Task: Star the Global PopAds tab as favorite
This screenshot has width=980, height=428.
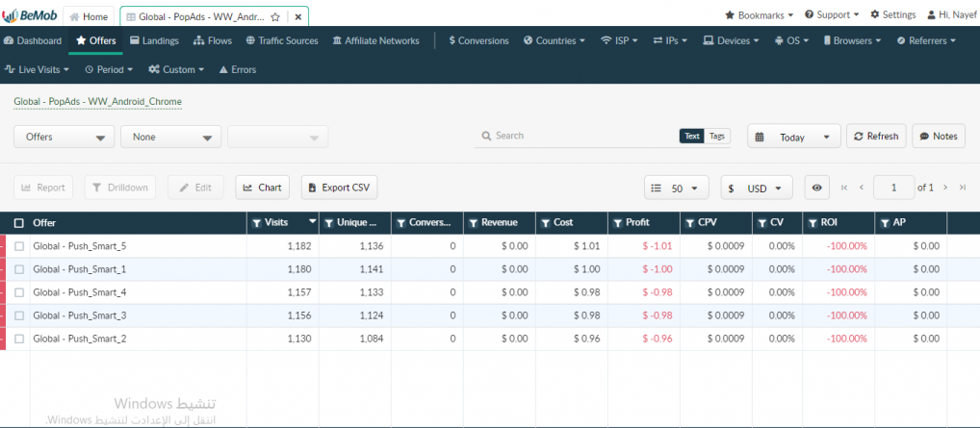Action: 275,16
